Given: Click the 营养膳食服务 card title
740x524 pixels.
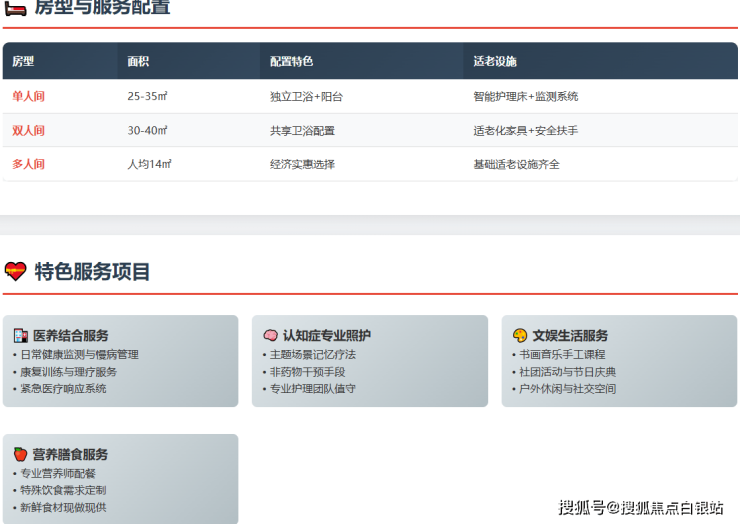Looking at the screenshot, I should coord(70,454).
